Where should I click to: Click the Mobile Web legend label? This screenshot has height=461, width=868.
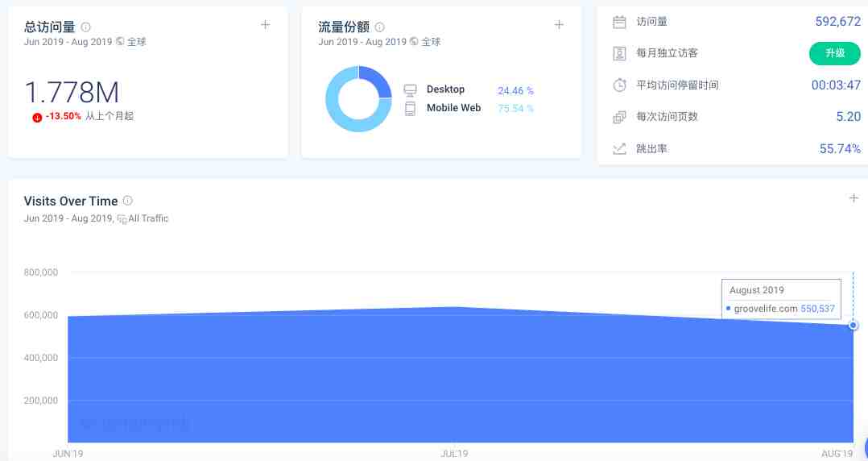click(454, 108)
